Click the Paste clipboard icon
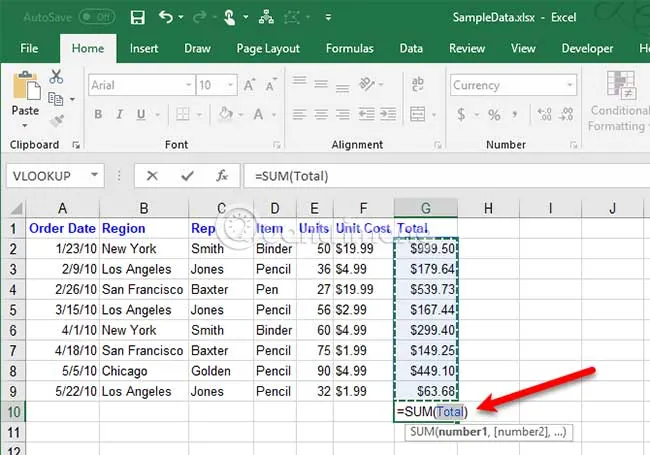The height and width of the screenshot is (455, 650). pyautogui.click(x=27, y=86)
